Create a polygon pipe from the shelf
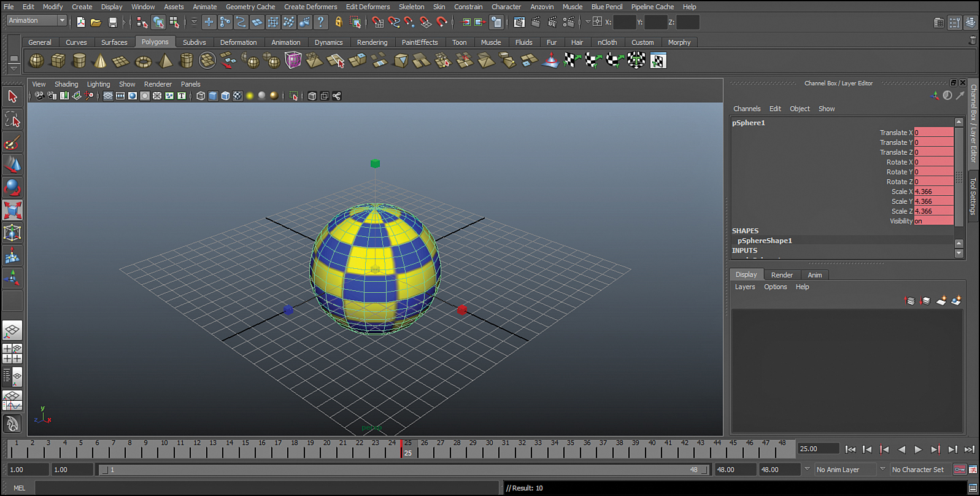 pos(187,61)
